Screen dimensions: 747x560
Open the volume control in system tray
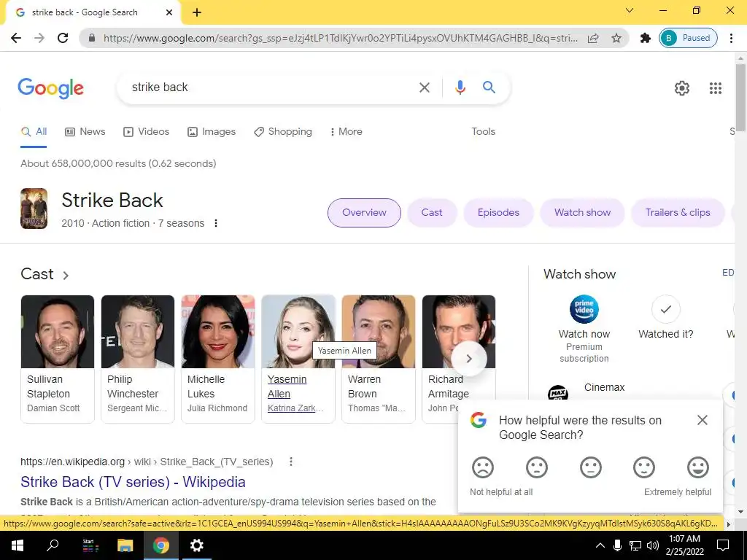point(653,545)
